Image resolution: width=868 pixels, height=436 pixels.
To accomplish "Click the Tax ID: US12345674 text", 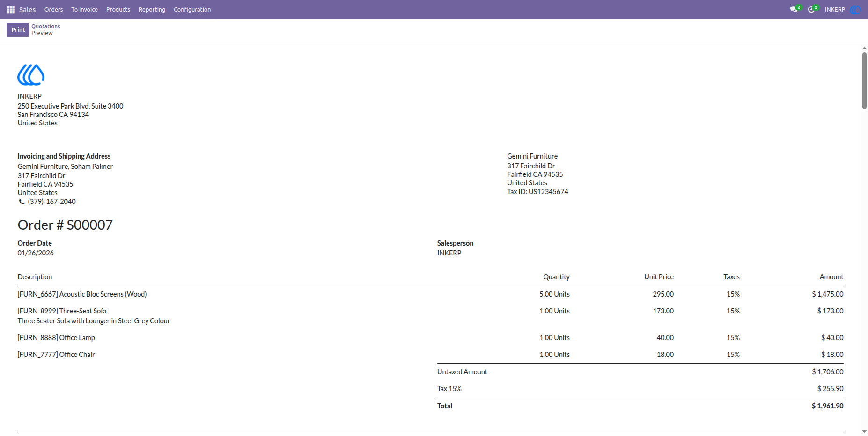I will [537, 192].
